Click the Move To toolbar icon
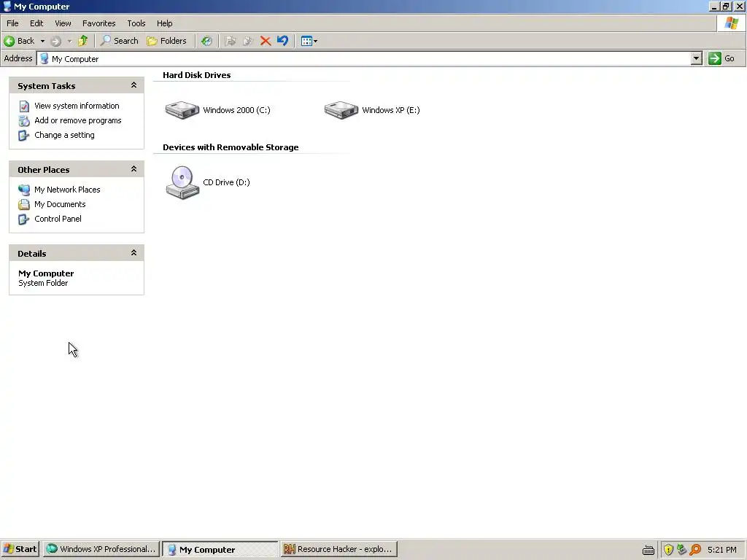This screenshot has width=747, height=560. click(x=231, y=41)
